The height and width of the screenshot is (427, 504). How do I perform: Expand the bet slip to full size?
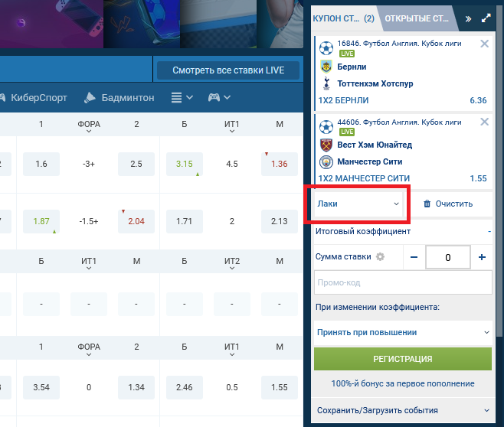[x=486, y=18]
